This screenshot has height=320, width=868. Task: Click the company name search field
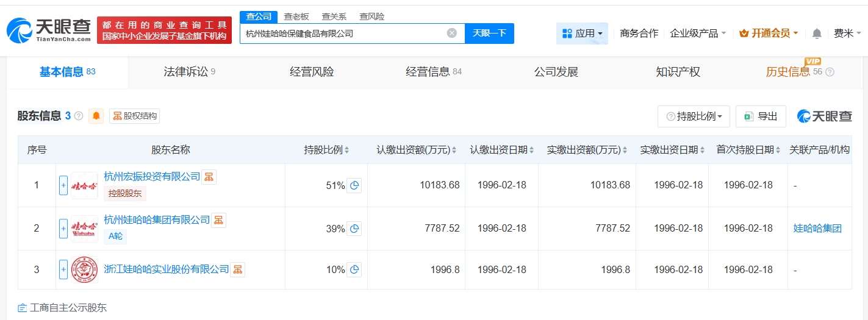pyautogui.click(x=342, y=34)
